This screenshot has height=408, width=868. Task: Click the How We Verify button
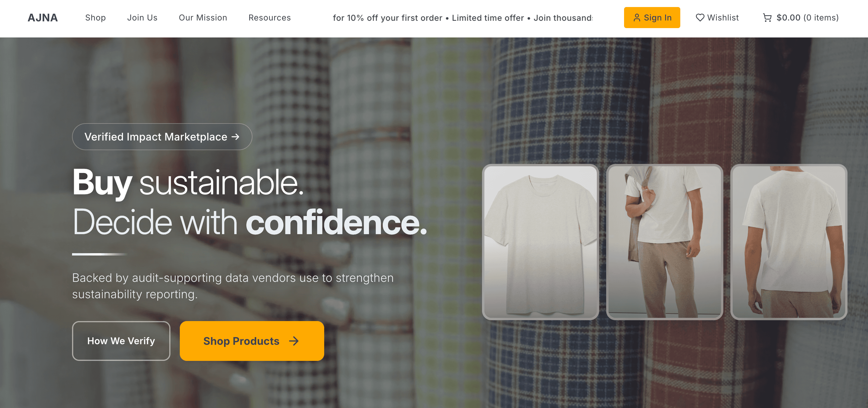[x=121, y=341]
